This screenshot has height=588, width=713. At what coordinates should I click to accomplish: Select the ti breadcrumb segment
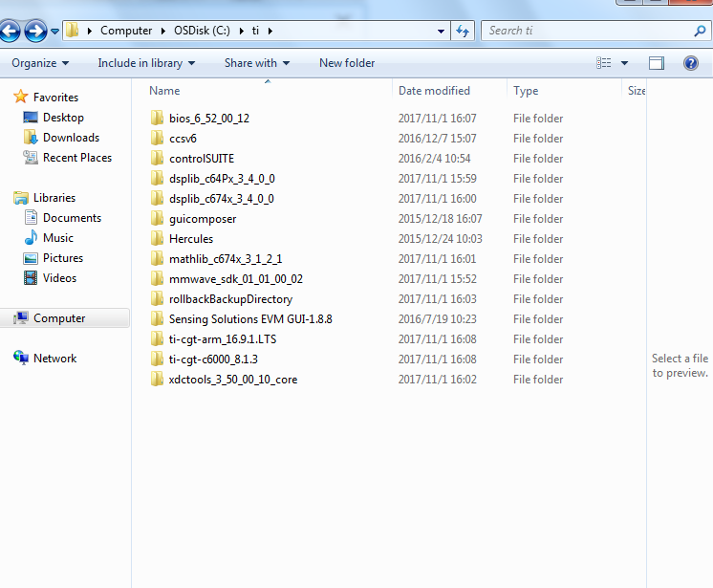255,31
